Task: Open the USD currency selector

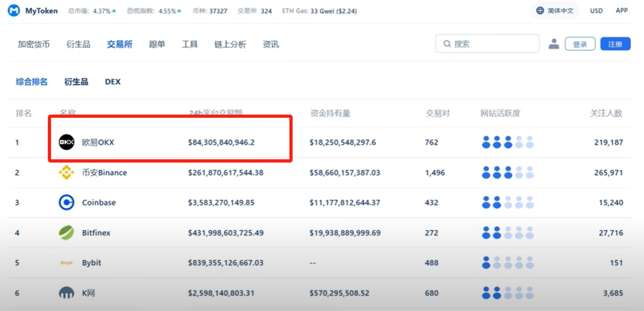Action: tap(596, 10)
